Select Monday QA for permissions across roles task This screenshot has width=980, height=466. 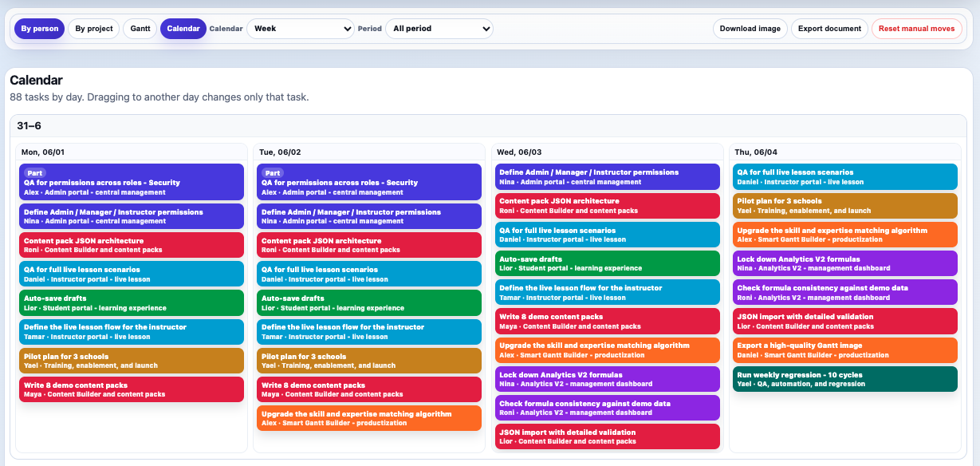click(132, 182)
